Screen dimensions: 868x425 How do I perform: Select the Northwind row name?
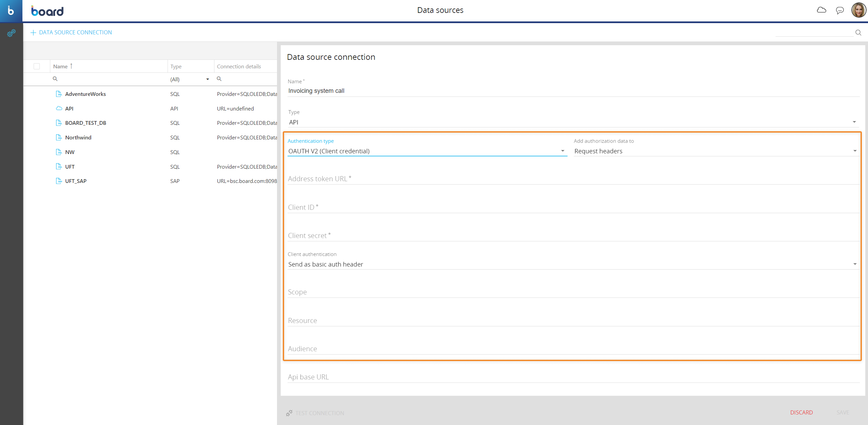click(78, 138)
